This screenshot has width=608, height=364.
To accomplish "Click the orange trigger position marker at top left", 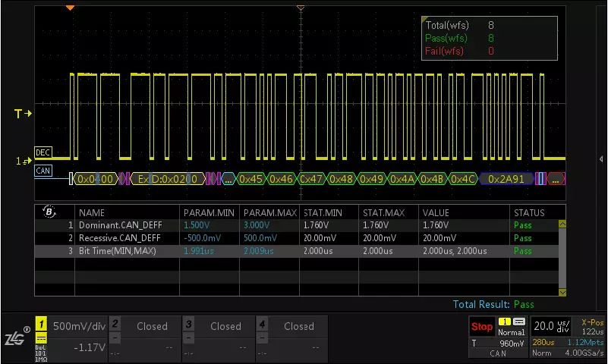I will [70, 8].
